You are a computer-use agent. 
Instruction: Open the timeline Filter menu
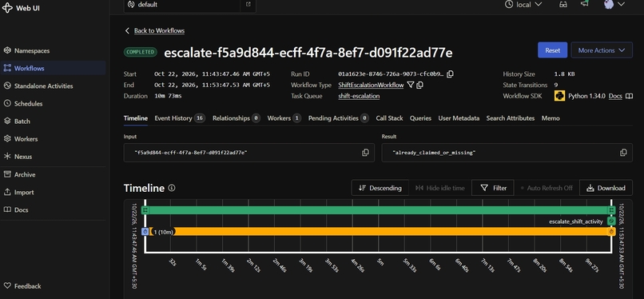pos(493,188)
